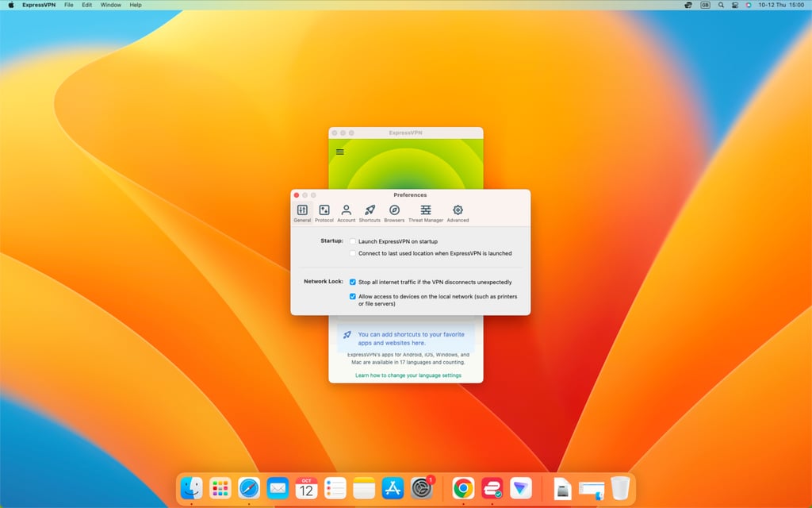The height and width of the screenshot is (508, 812).
Task: Open Calendar from the Dock
Action: point(307,488)
